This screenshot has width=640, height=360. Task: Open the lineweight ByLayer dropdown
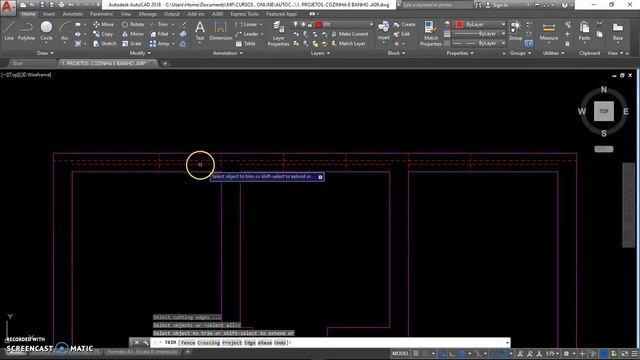pos(479,34)
